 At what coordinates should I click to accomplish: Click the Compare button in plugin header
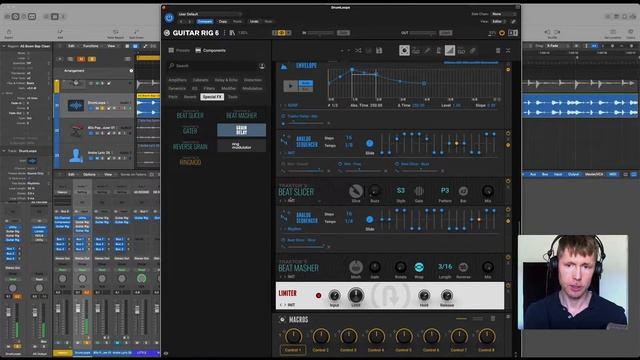pos(205,21)
